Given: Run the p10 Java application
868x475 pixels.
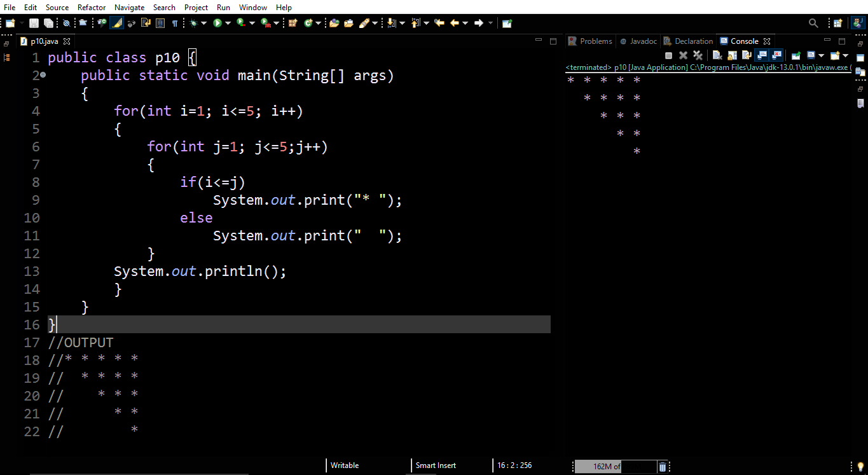Looking at the screenshot, I should [x=218, y=23].
